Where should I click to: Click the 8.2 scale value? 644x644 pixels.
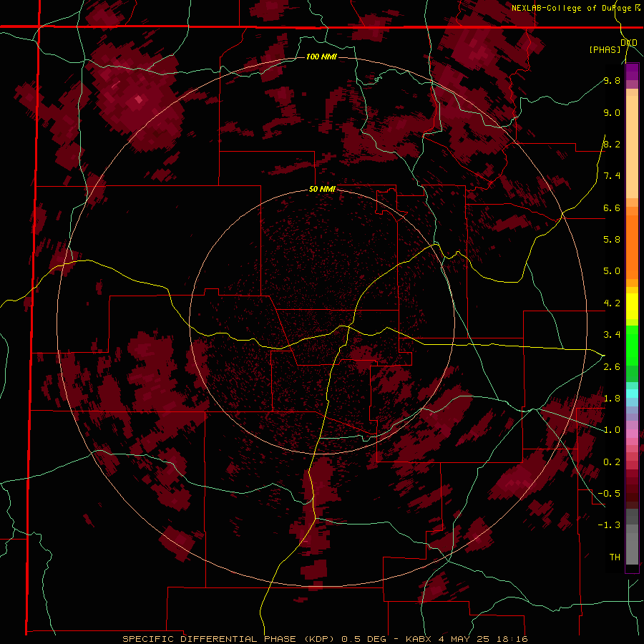point(612,144)
